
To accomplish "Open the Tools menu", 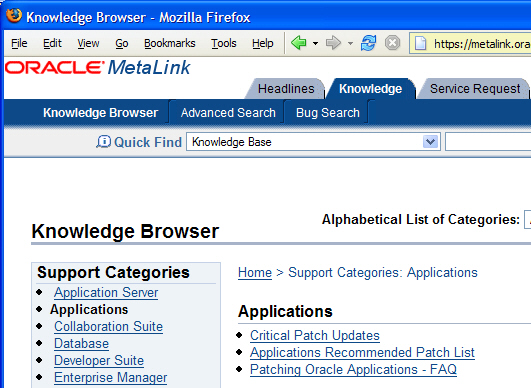I will pyautogui.click(x=224, y=43).
